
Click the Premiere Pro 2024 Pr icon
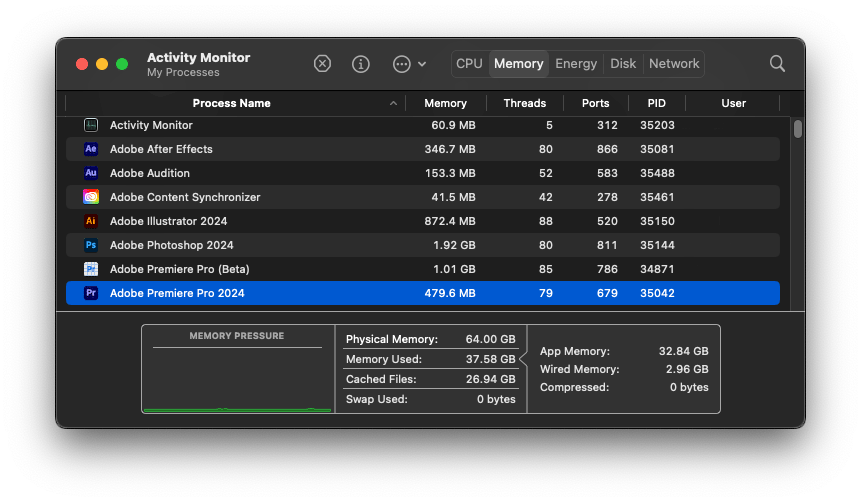point(91,293)
